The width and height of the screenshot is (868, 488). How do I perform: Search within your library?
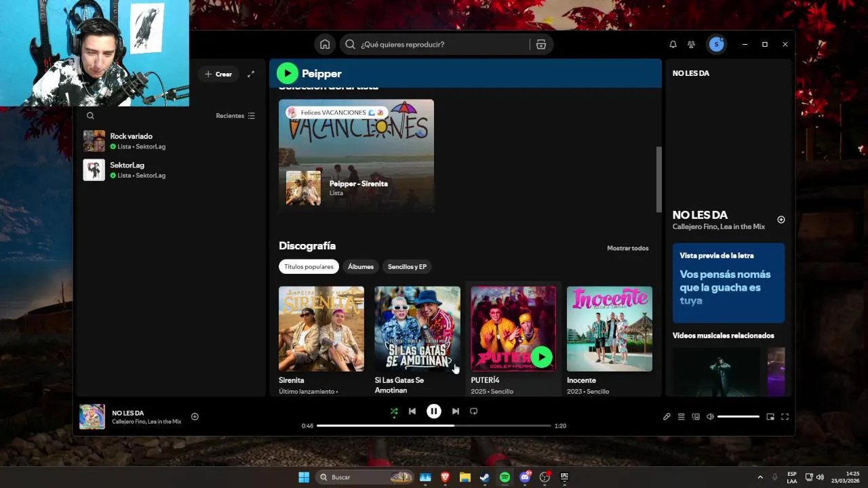point(90,116)
